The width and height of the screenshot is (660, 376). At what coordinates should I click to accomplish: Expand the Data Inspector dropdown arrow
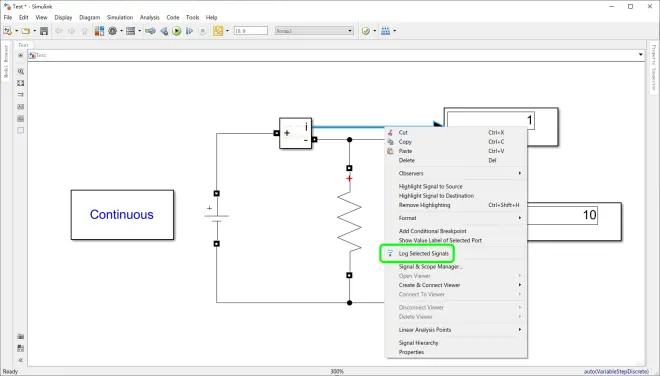click(x=227, y=31)
